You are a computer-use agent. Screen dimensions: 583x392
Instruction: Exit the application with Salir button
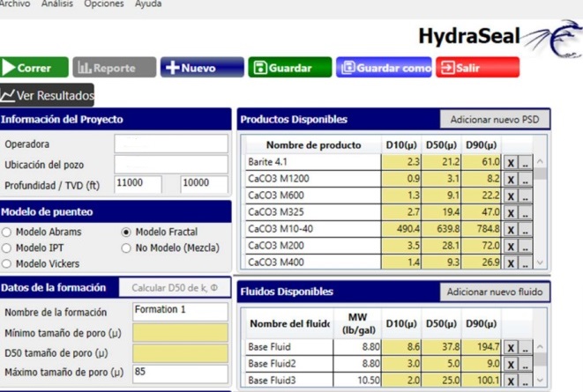476,68
